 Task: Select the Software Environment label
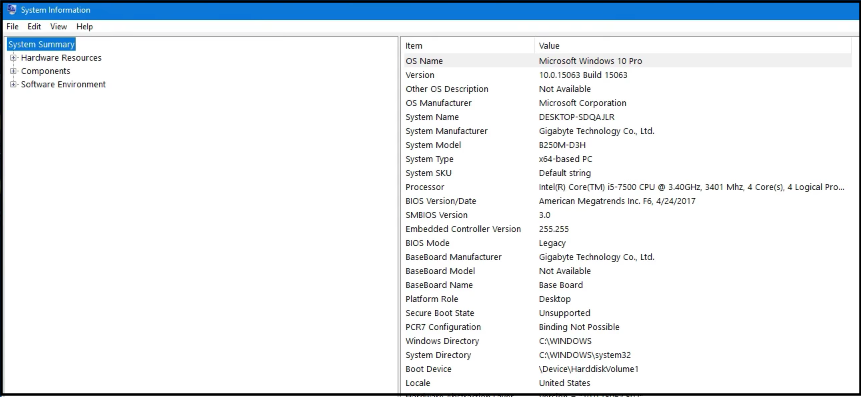(x=63, y=84)
